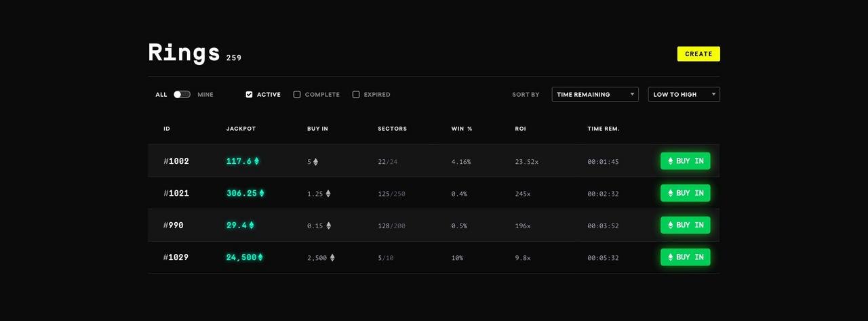This screenshot has height=321, width=868.
Task: Buy in to ring #1002
Action: [x=685, y=161]
